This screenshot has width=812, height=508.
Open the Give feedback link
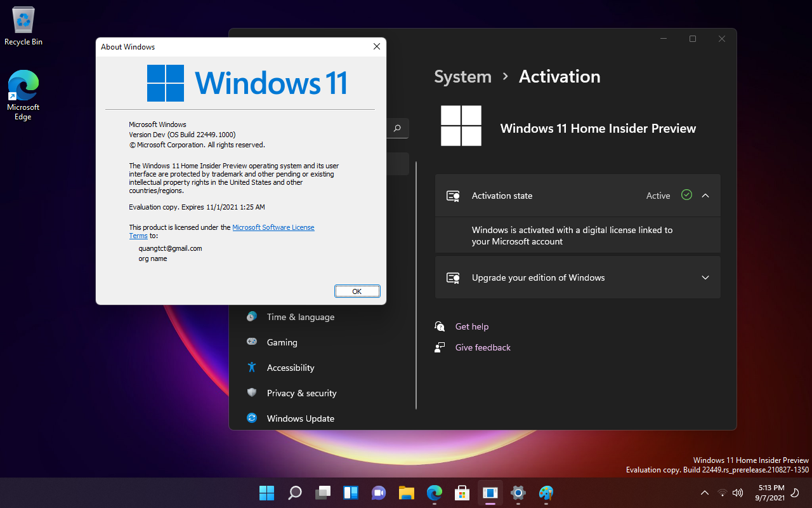483,347
